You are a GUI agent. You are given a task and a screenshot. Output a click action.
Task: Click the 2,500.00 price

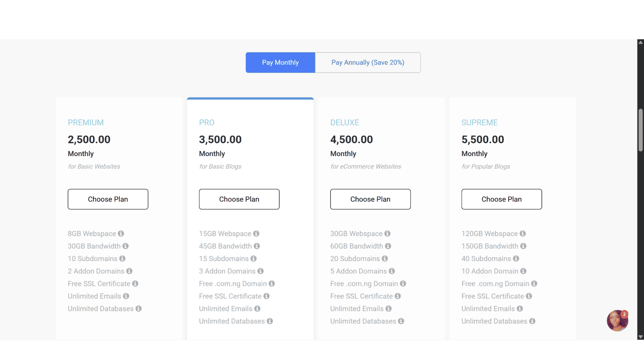point(89,140)
